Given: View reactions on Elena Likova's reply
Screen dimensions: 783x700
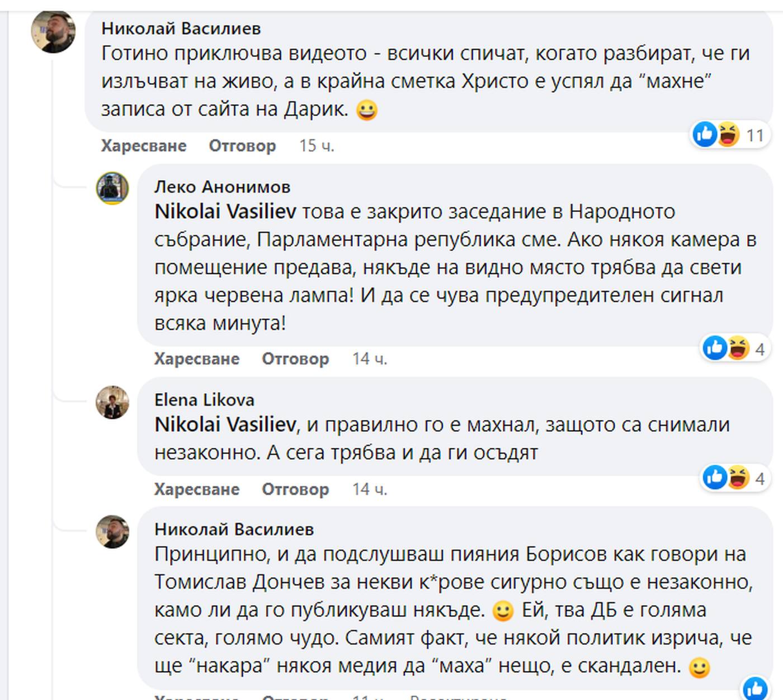Looking at the screenshot, I should point(734,478).
